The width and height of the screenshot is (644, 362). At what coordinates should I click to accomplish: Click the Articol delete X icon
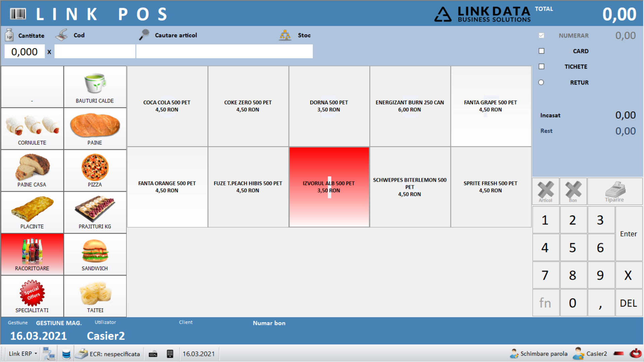coord(546,191)
